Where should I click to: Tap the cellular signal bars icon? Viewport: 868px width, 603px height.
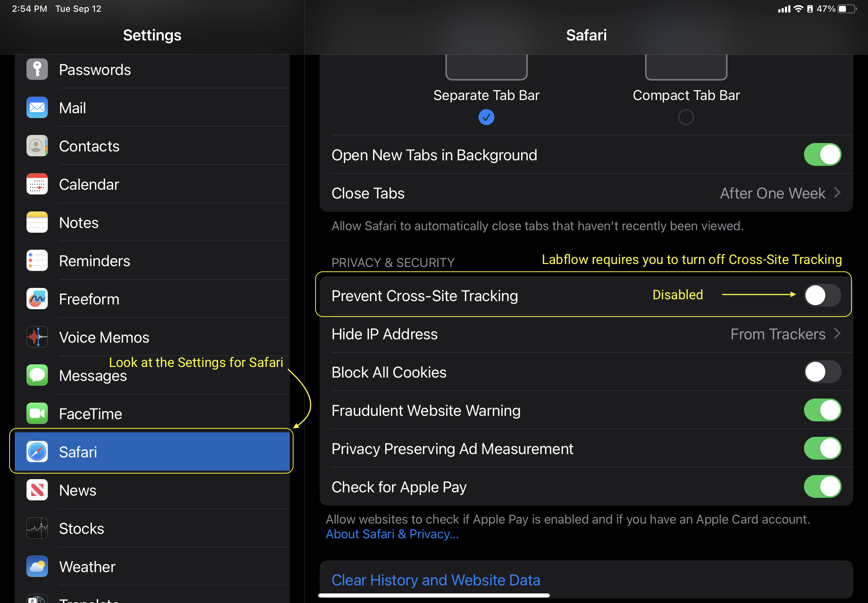coord(784,9)
